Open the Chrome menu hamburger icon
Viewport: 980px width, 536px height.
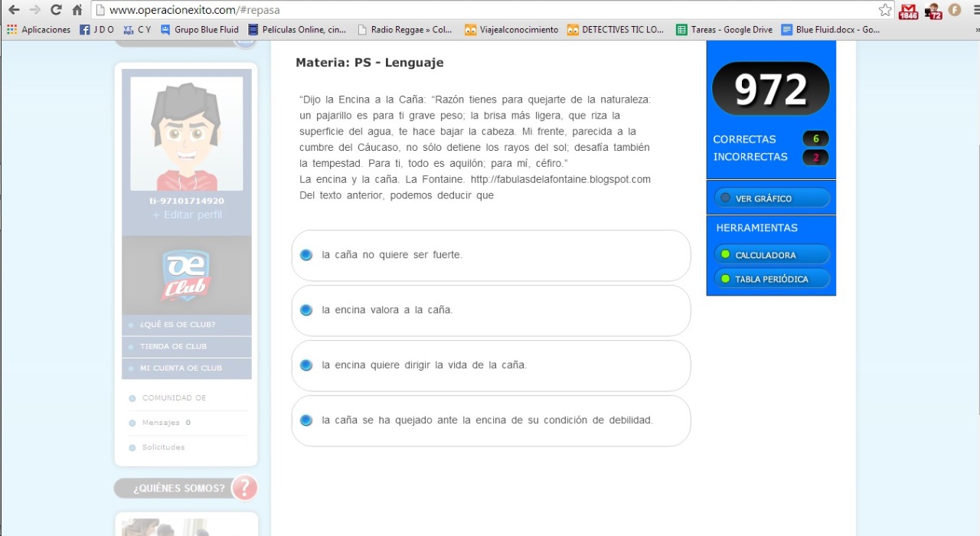tap(975, 10)
